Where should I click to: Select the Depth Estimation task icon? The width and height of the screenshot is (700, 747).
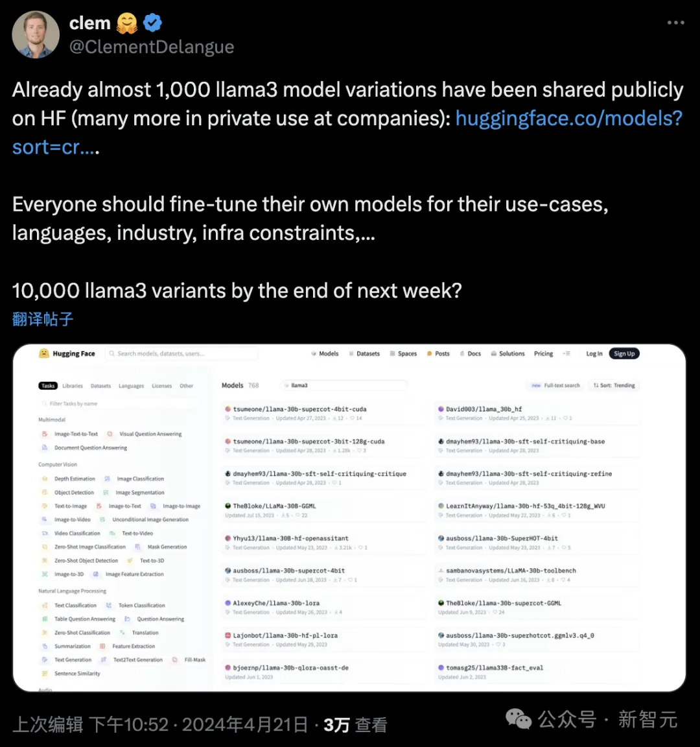[45, 479]
